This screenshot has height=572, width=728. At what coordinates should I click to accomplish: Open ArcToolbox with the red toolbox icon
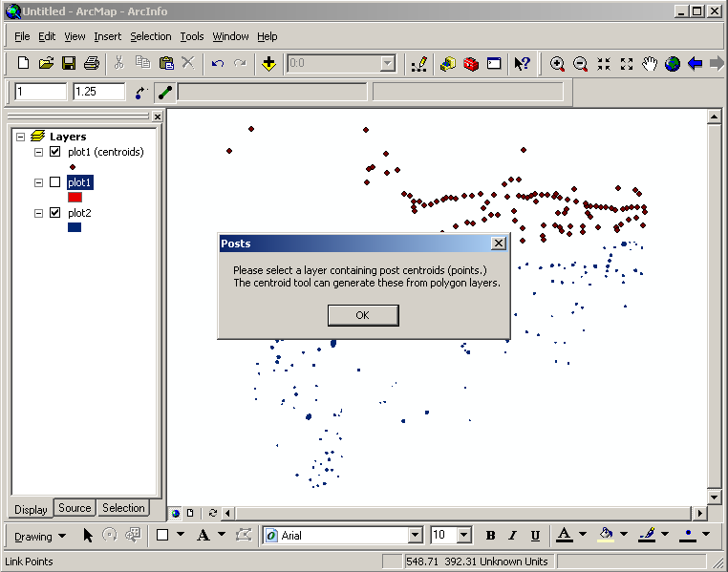(470, 63)
